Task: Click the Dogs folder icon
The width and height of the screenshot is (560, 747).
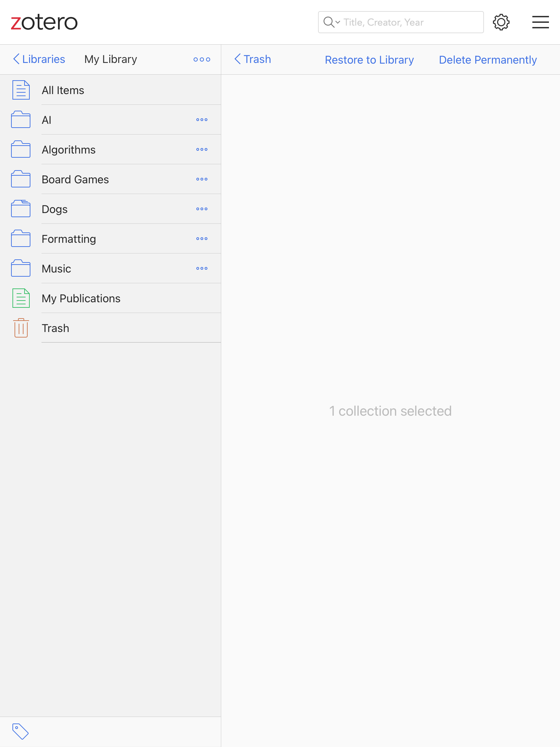Action: [x=21, y=209]
